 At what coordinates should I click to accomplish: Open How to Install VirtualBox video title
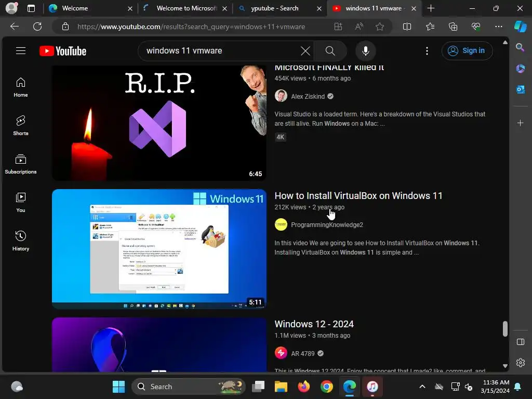[x=358, y=195]
